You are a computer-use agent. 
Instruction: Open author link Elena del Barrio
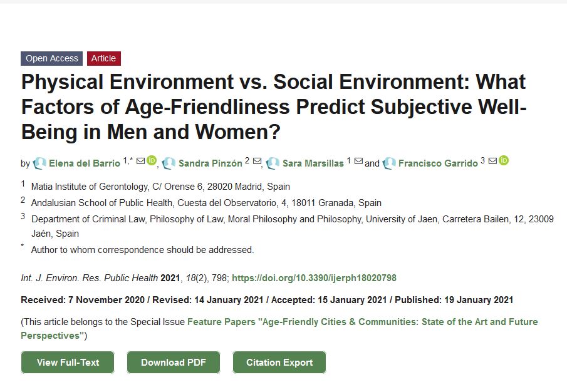[85, 163]
